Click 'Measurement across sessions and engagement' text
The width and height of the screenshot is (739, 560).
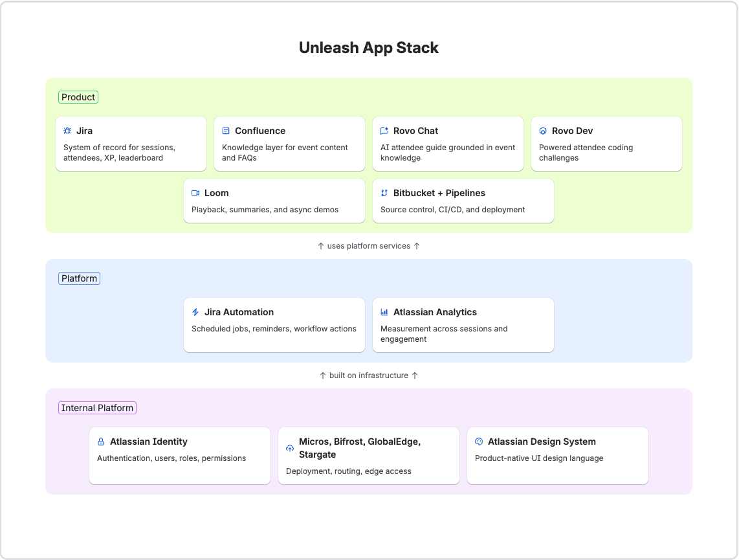[444, 334]
